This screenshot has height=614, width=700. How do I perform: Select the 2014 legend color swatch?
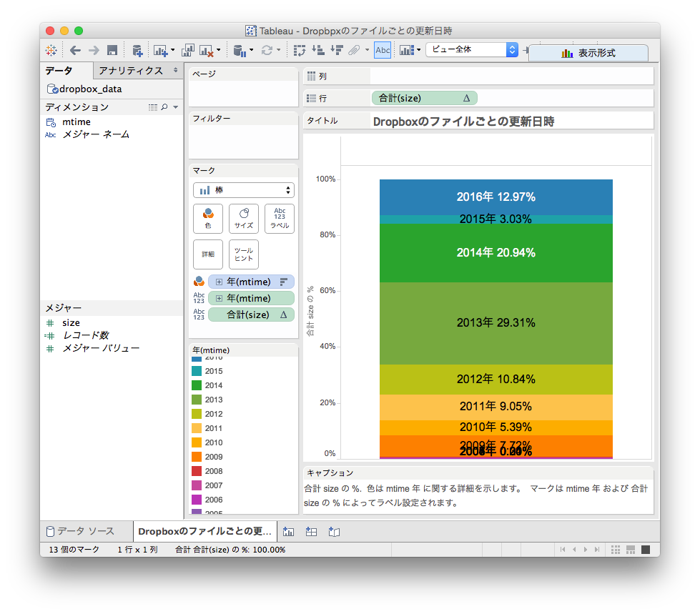(197, 385)
